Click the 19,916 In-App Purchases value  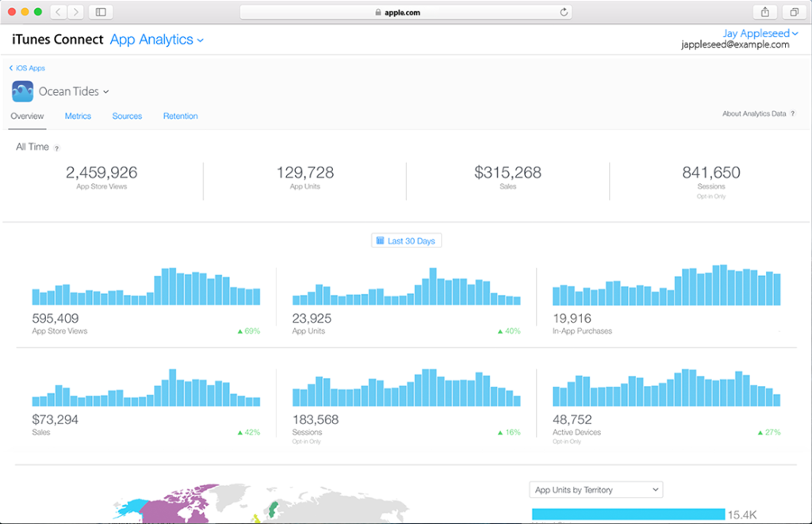pos(572,319)
